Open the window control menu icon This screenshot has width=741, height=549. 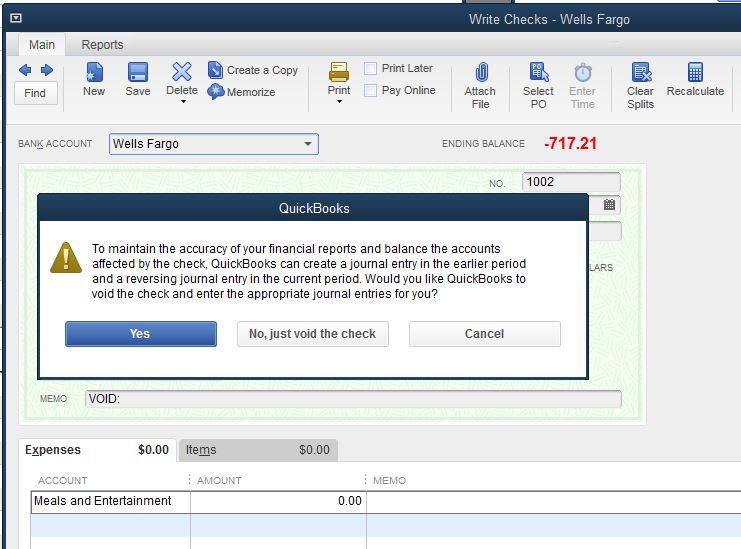16,18
